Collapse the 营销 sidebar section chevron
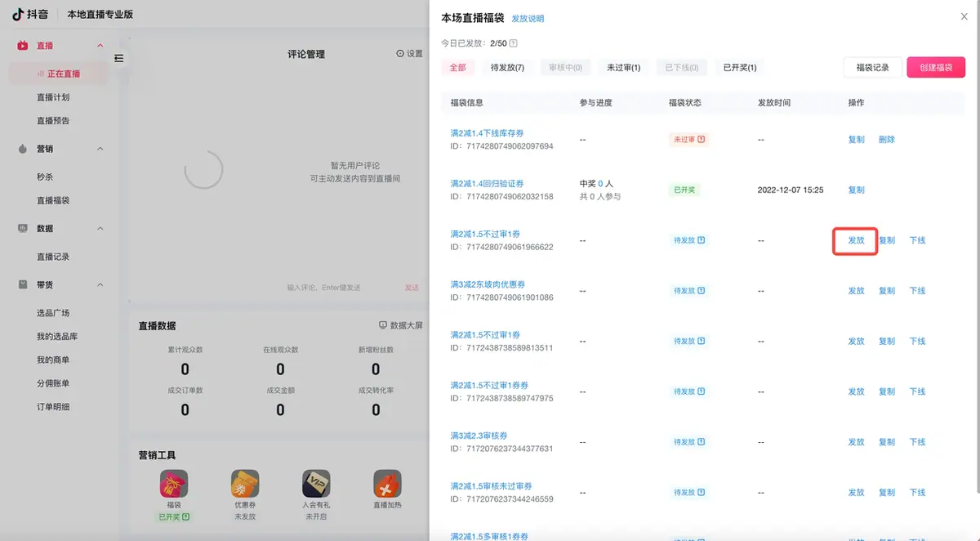Viewport: 980px width, 541px height. 100,149
